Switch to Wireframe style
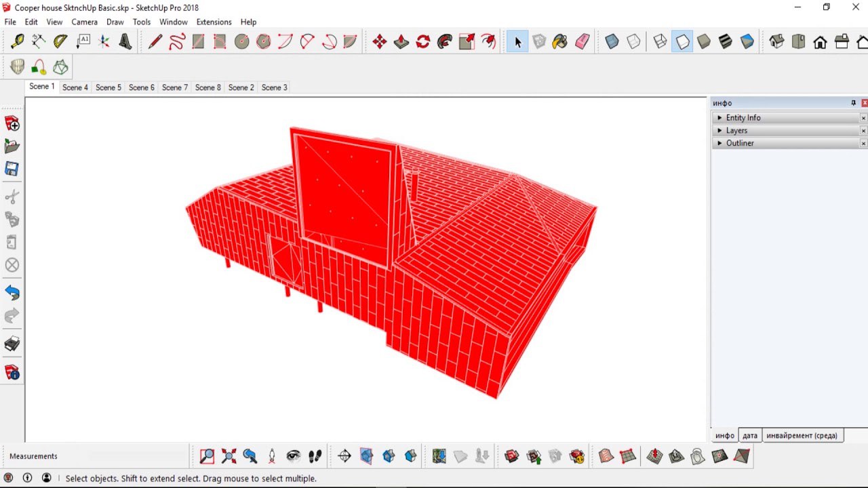Screen dimensions: 868x488 coord(660,41)
